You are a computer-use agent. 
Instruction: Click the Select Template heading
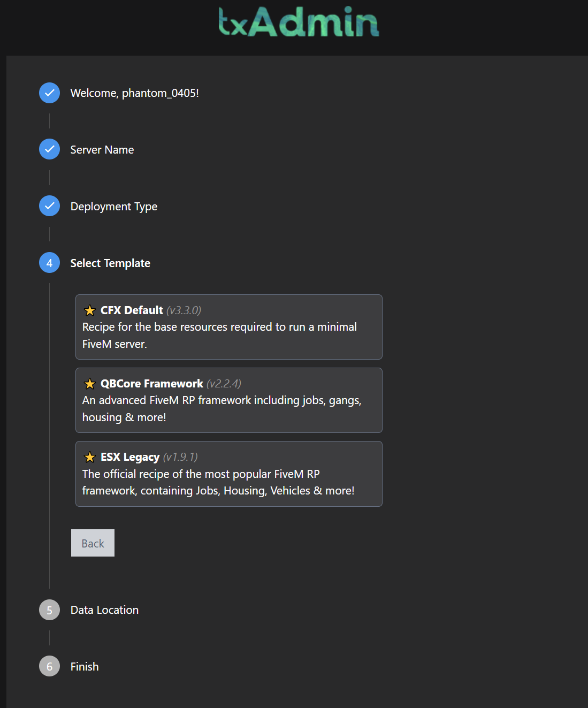[x=110, y=263]
